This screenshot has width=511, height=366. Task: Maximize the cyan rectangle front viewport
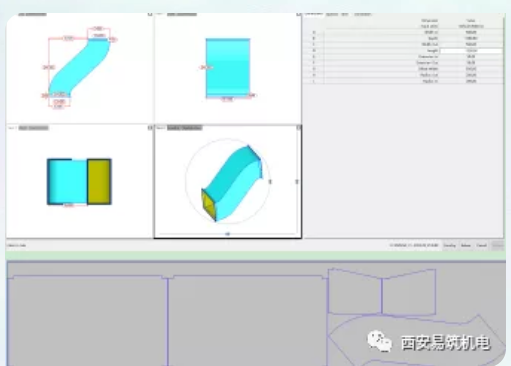click(x=299, y=14)
